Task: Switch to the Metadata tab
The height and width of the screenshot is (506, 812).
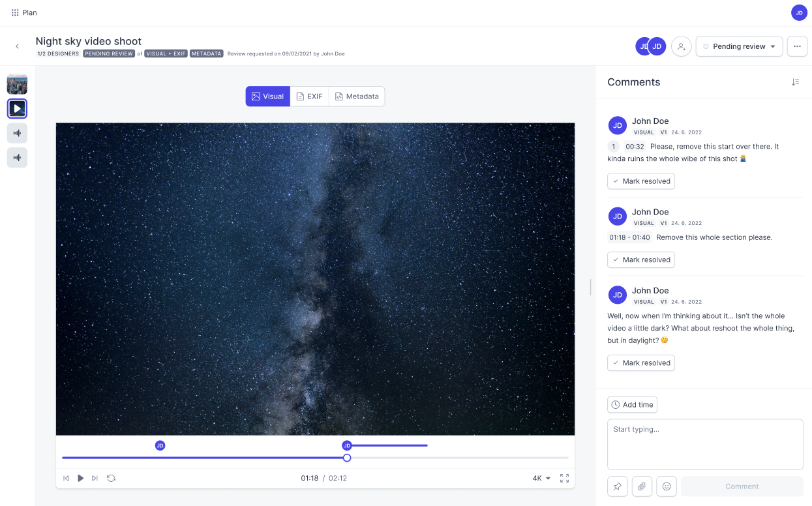Action: 357,96
